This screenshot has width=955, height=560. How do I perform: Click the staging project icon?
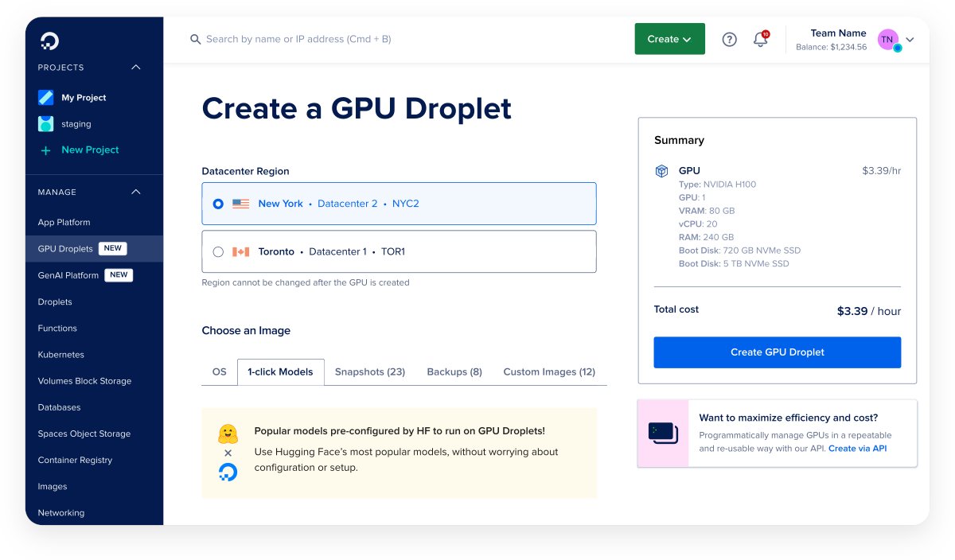click(46, 124)
